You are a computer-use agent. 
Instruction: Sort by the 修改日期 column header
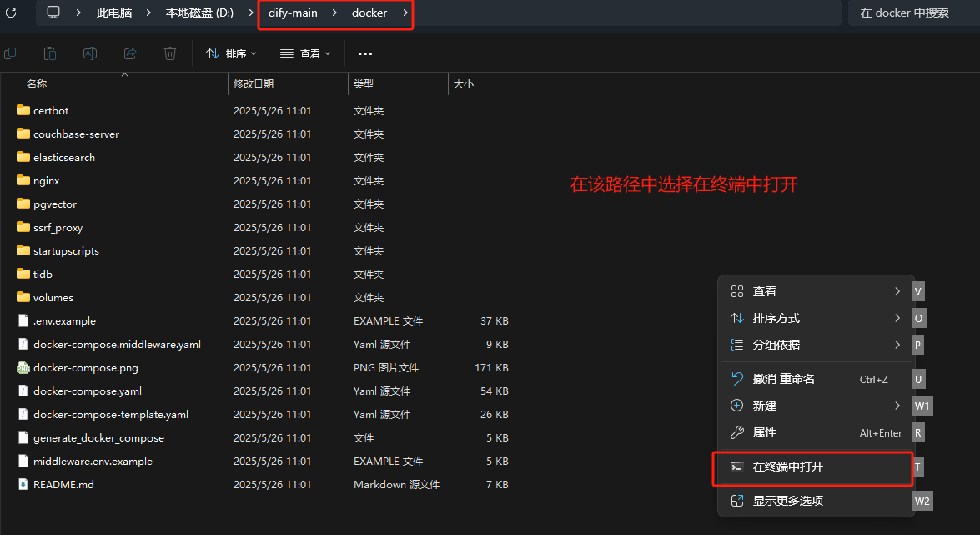[254, 83]
